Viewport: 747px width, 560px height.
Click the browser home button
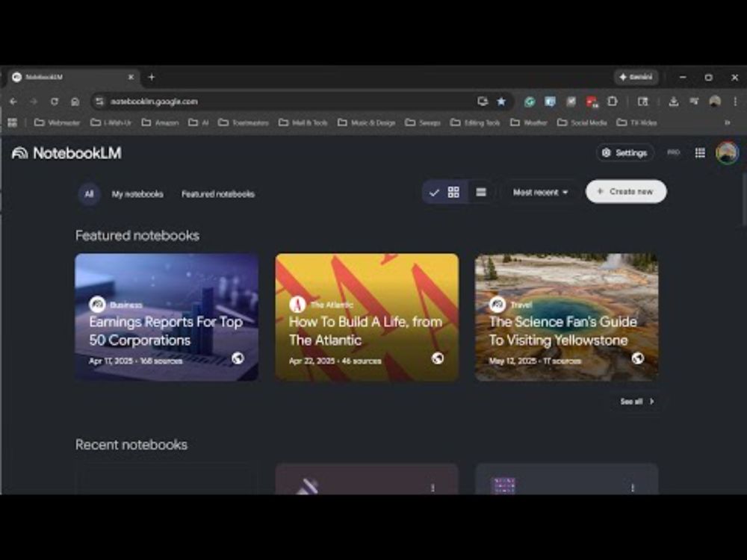pyautogui.click(x=75, y=102)
